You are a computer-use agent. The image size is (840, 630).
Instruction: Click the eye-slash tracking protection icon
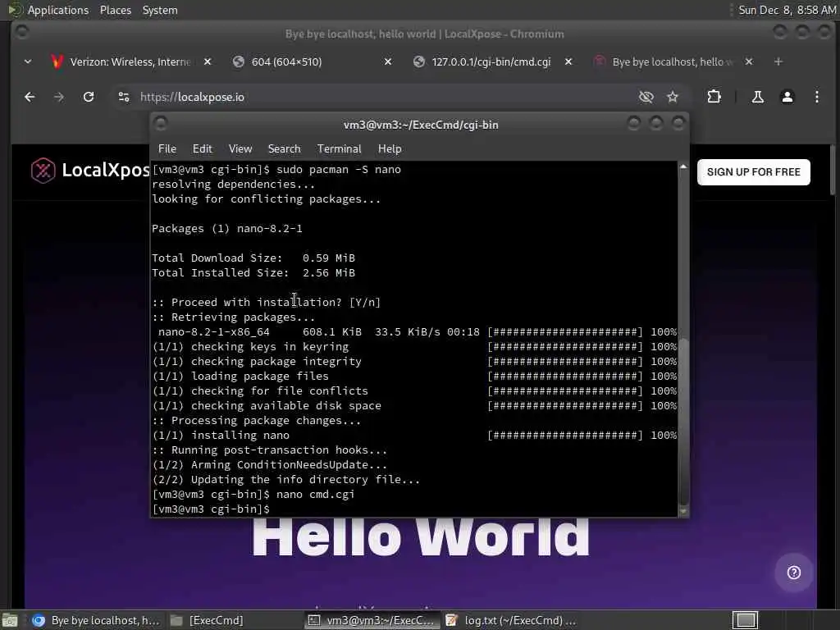pyautogui.click(x=646, y=97)
